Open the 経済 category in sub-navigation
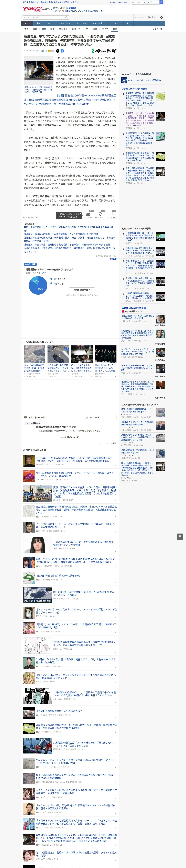The height and width of the screenshot is (868, 186). coord(52,29)
